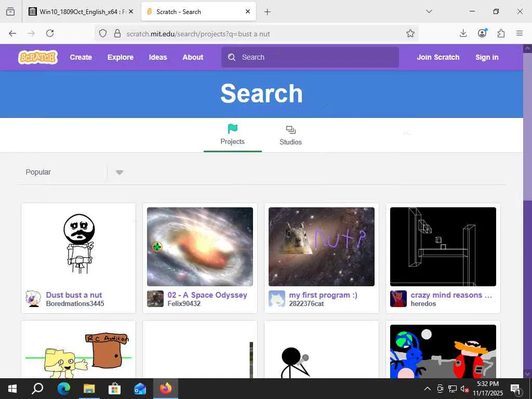Switch to the Projects tab
The height and width of the screenshot is (399, 532).
click(232, 135)
